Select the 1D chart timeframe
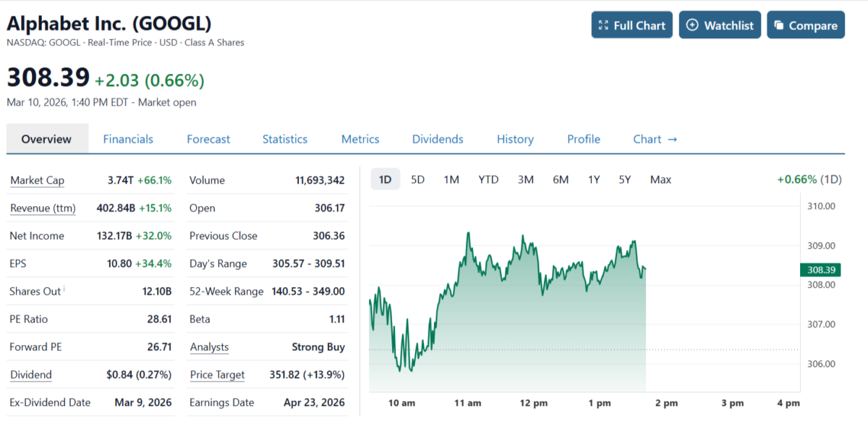This screenshot has width=868, height=429. pyautogui.click(x=385, y=179)
